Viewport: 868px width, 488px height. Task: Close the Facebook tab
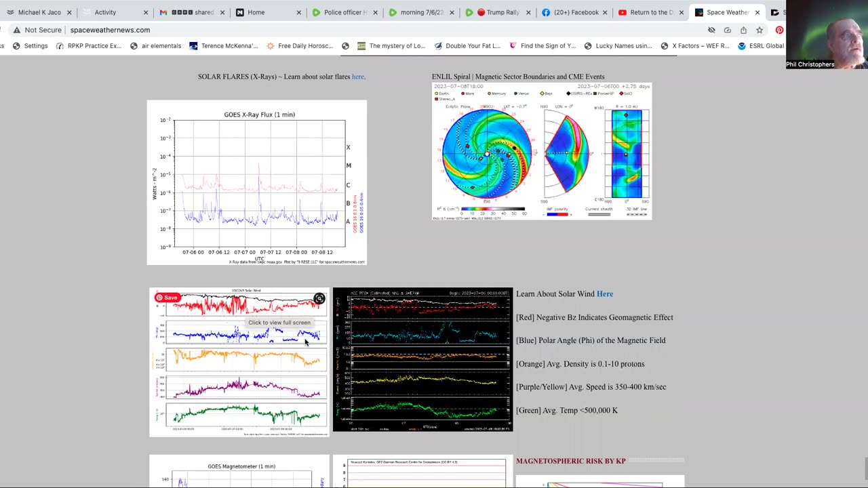click(x=606, y=12)
